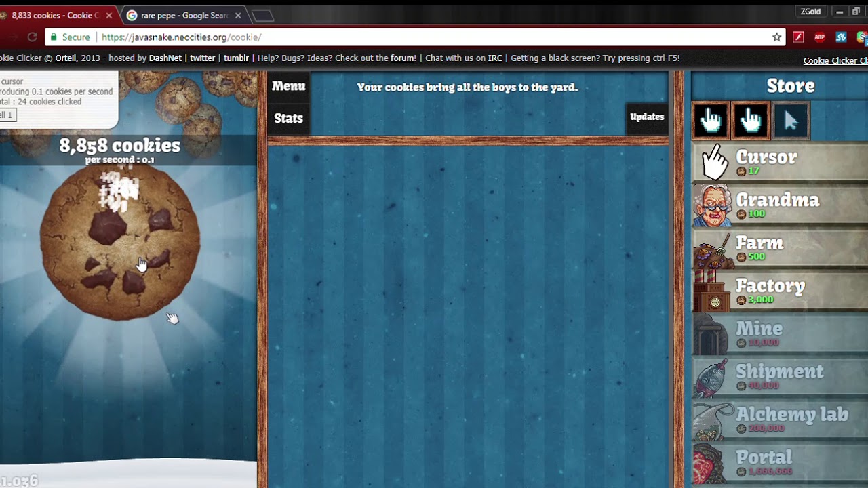Switch to the rare pepe Google Search tab
This screenshot has height=488, width=868.
184,15
